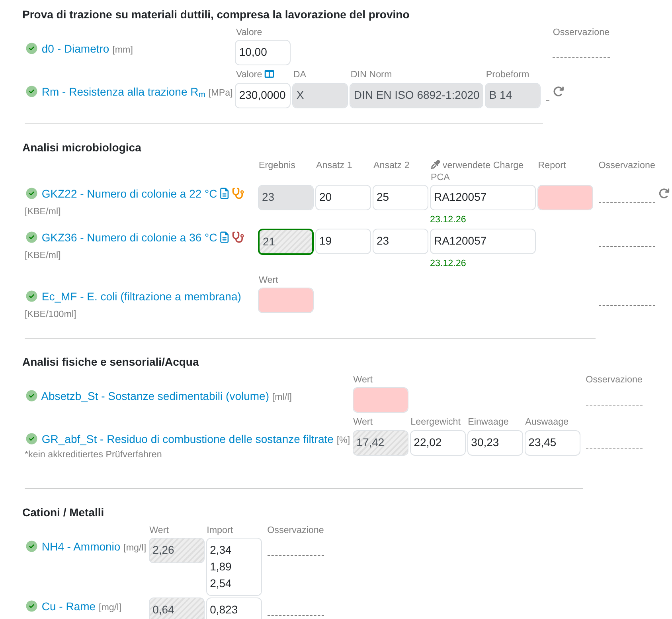The height and width of the screenshot is (619, 672).
Task: Click the PCA charge field in the GKZ22 row
Action: 483,198
